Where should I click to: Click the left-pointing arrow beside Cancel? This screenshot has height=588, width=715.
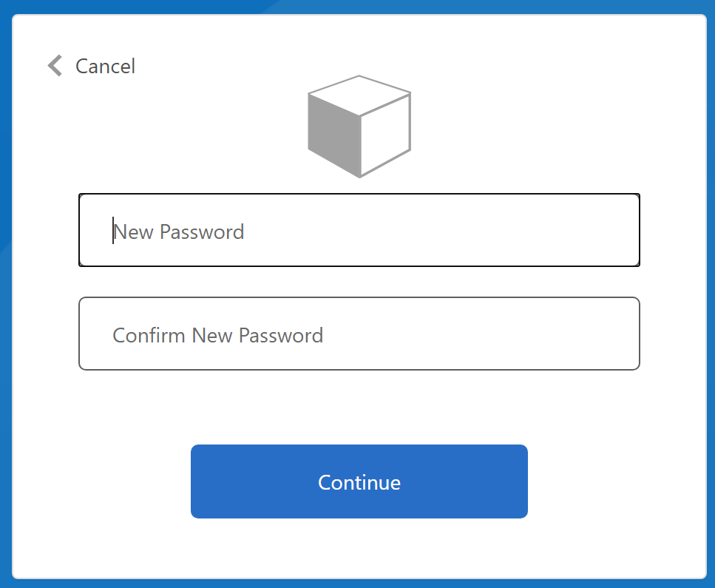52,65
